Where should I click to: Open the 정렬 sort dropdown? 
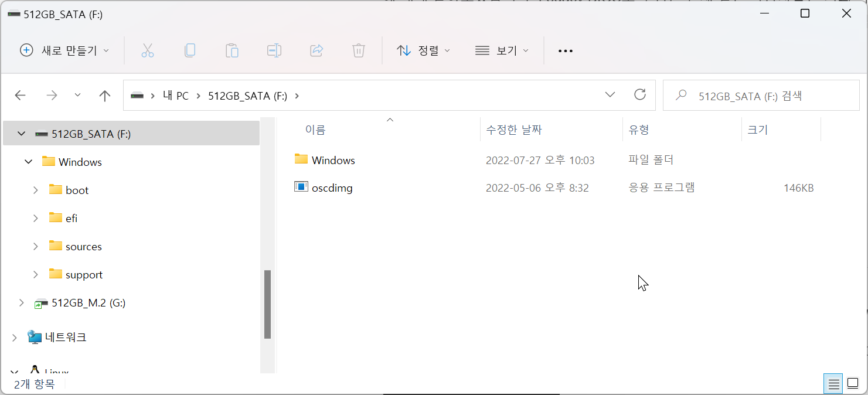pyautogui.click(x=423, y=50)
